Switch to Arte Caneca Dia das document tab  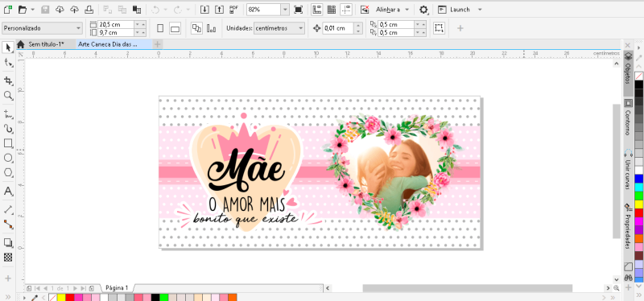point(108,44)
